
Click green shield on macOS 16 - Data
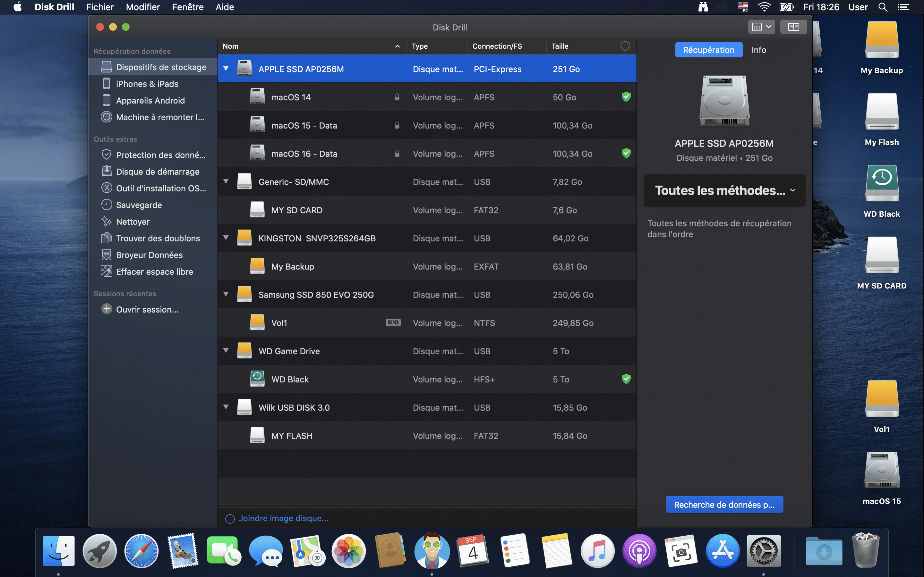click(626, 154)
